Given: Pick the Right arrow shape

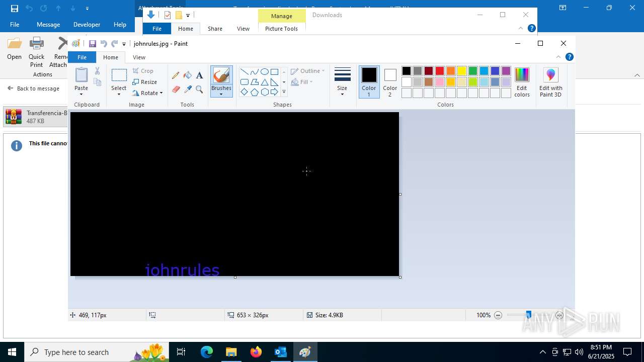Looking at the screenshot, I should coord(274,92).
